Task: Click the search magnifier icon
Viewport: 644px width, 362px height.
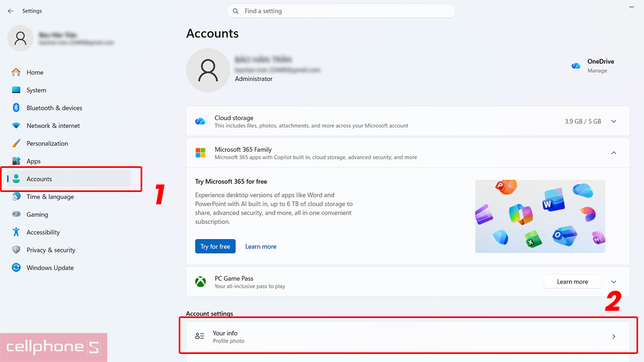Action: coord(236,11)
